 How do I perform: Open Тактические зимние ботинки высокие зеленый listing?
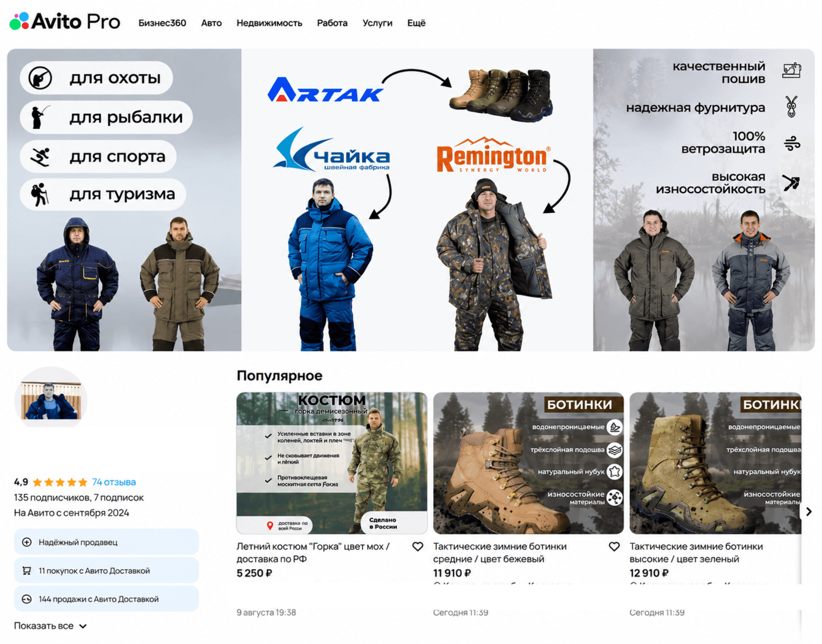tap(696, 553)
